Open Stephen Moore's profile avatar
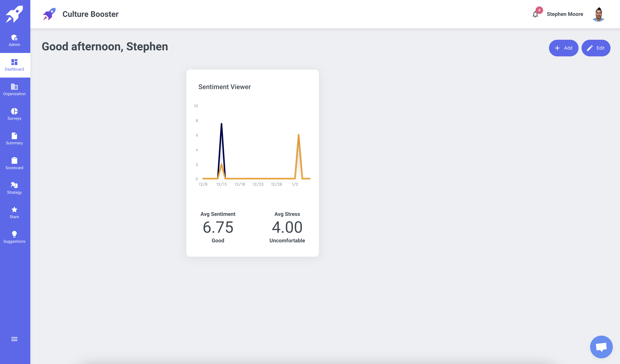Image resolution: width=620 pixels, height=364 pixels. (599, 14)
